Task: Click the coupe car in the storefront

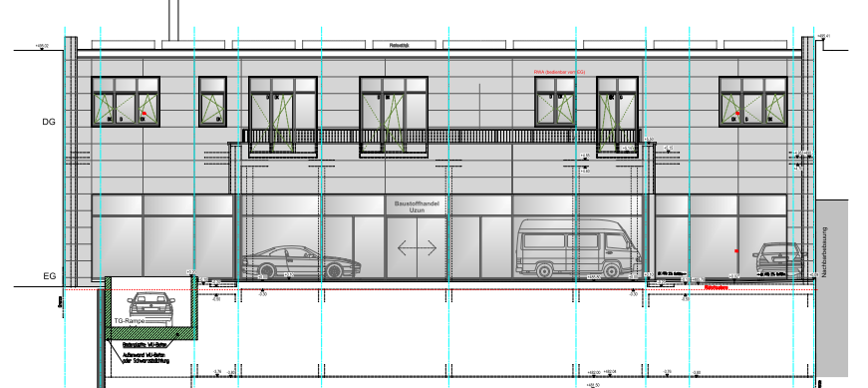Action: click(x=302, y=262)
